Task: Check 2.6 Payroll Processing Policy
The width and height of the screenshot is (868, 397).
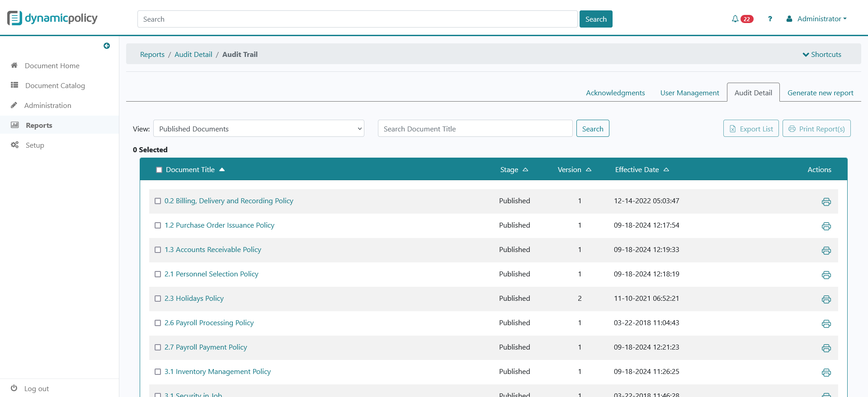Action: coord(158,323)
